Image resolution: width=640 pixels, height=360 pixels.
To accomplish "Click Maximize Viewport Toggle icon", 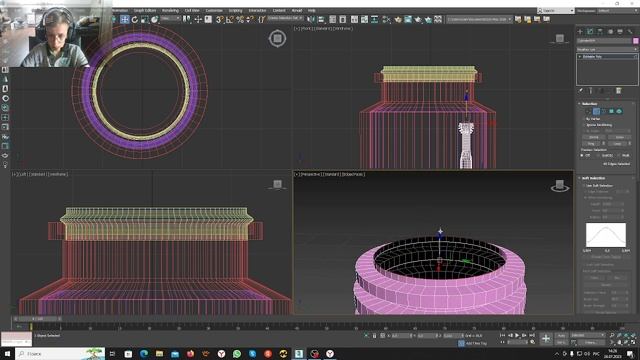I will click(x=633, y=342).
